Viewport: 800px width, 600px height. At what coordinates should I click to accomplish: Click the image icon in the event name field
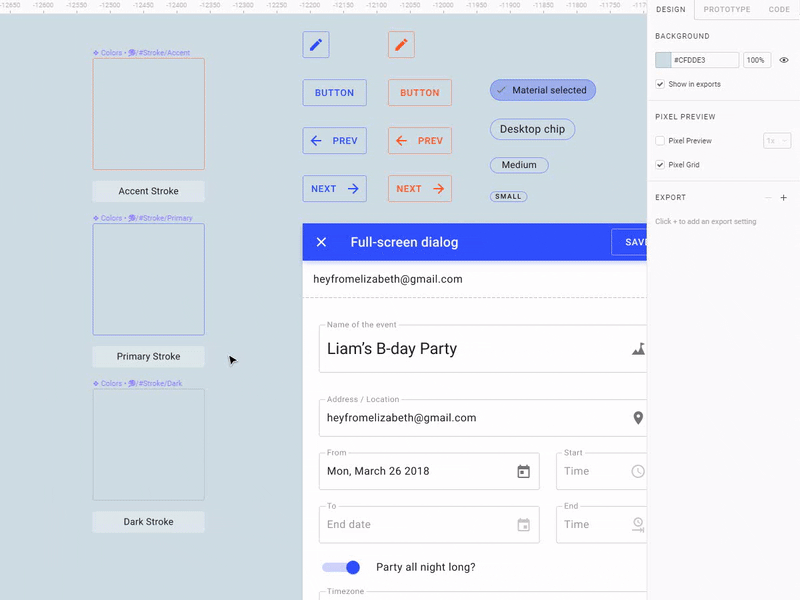638,349
